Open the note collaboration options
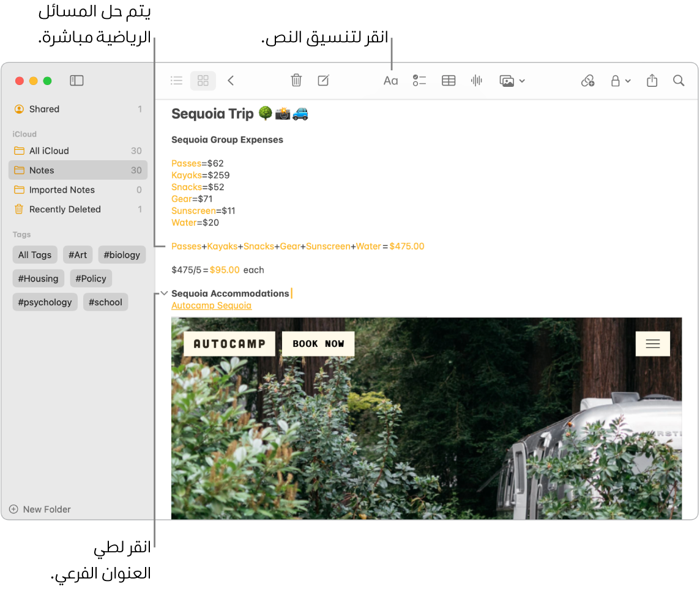 tap(587, 80)
